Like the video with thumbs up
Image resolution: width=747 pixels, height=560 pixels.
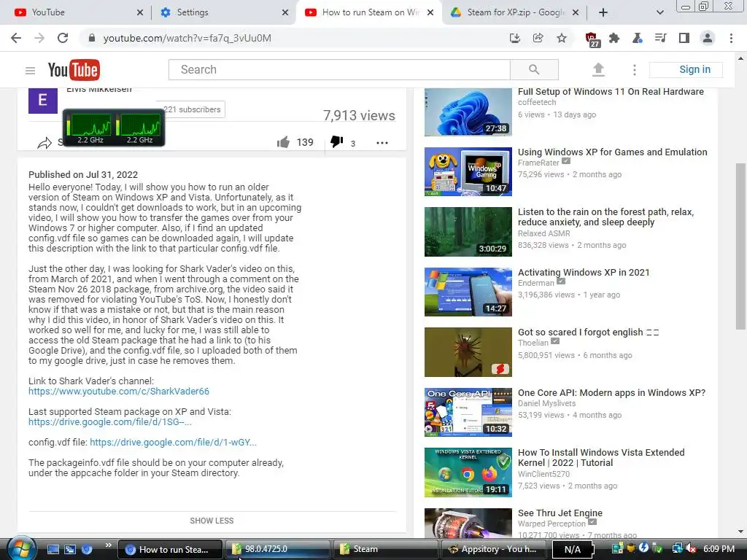point(284,142)
